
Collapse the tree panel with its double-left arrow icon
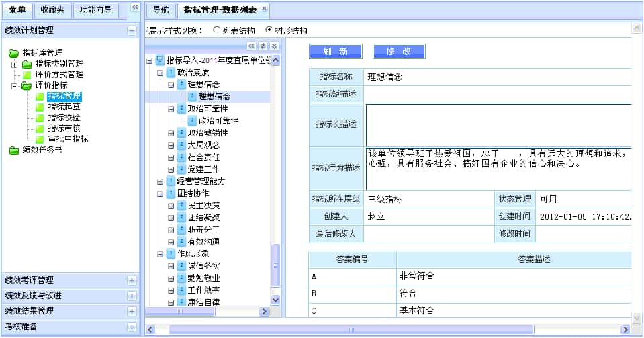[252, 46]
